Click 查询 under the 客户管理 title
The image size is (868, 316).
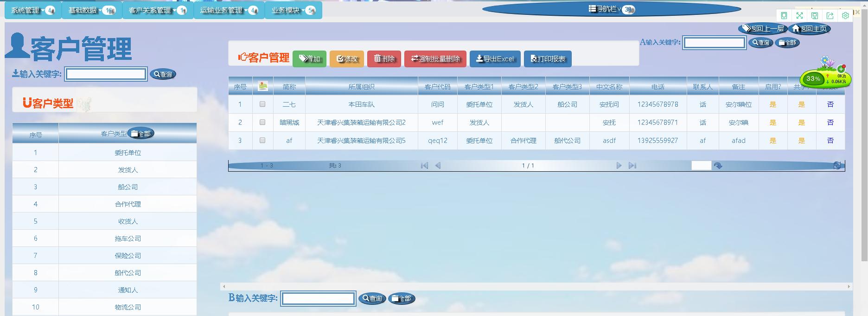pyautogui.click(x=163, y=74)
